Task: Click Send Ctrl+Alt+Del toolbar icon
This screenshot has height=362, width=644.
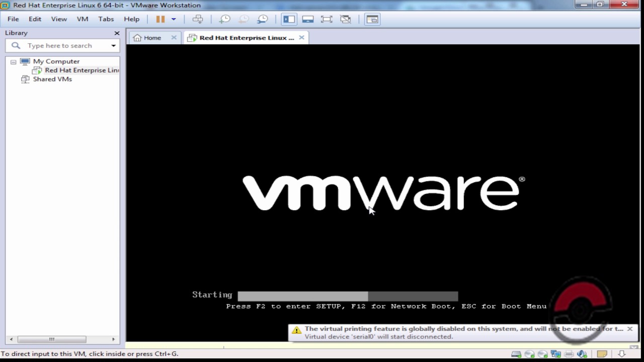Action: pyautogui.click(x=198, y=19)
